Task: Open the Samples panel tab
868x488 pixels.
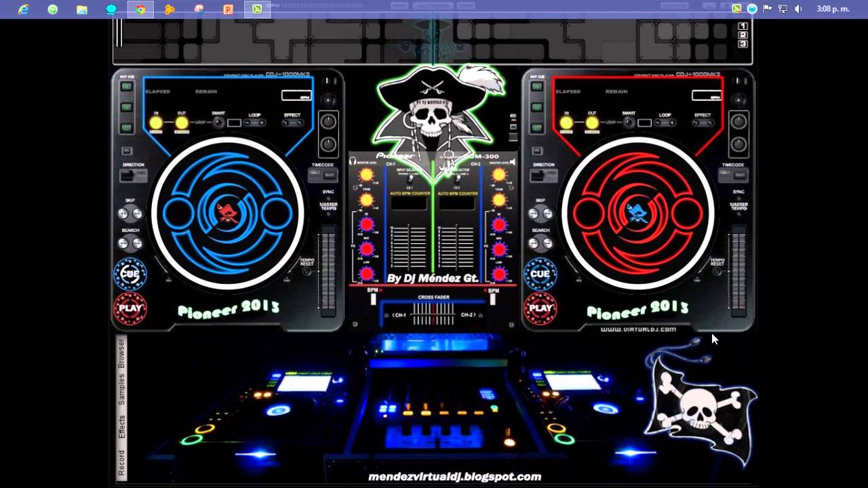Action: click(x=121, y=388)
